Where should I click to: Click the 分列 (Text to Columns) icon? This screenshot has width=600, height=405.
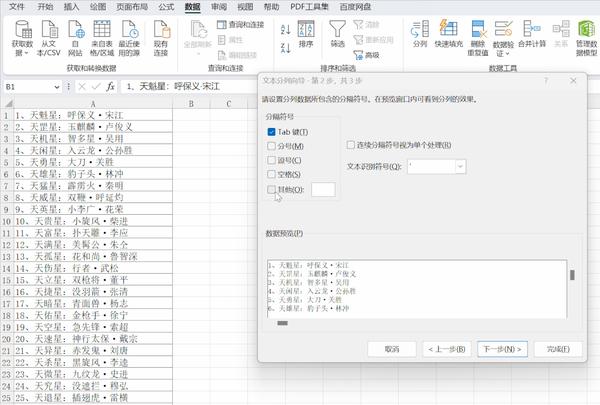click(x=420, y=29)
